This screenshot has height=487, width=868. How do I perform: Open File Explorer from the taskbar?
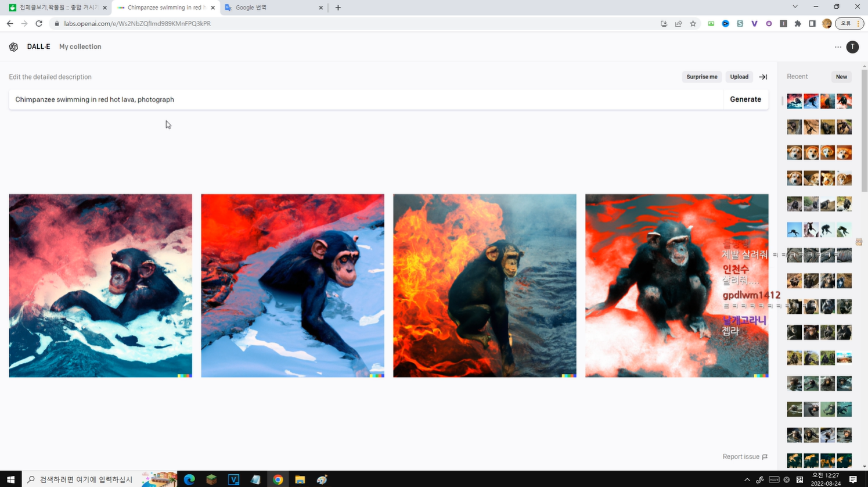click(300, 479)
